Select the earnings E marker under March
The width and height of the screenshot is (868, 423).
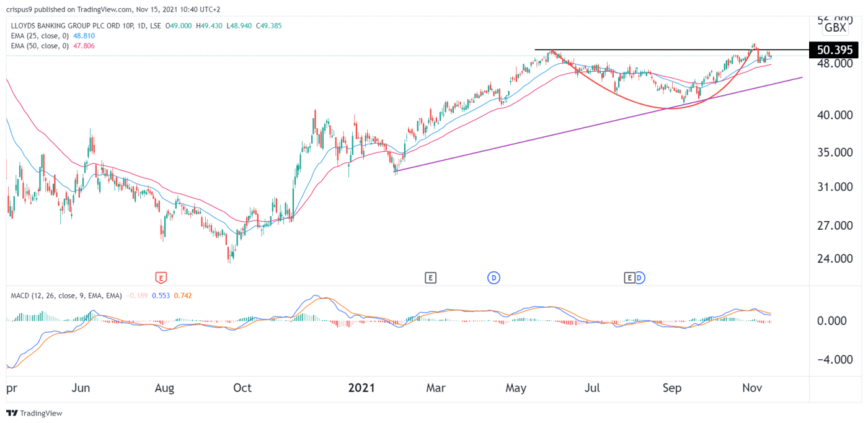pos(432,278)
